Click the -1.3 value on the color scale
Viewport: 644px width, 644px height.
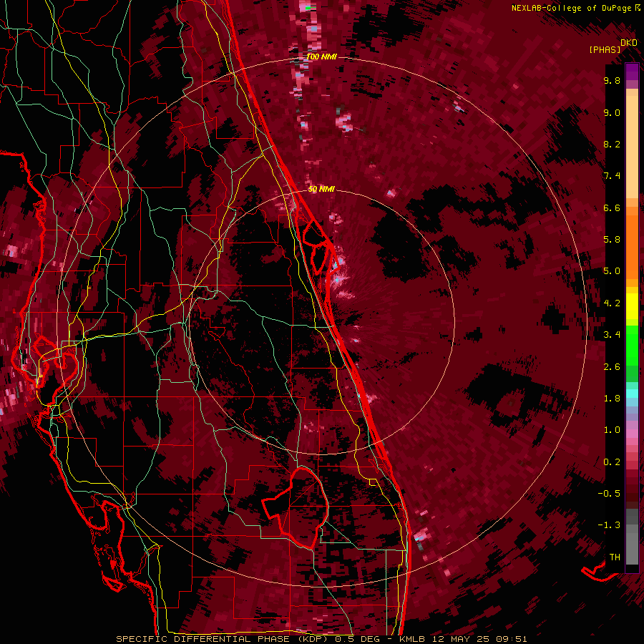pos(609,525)
